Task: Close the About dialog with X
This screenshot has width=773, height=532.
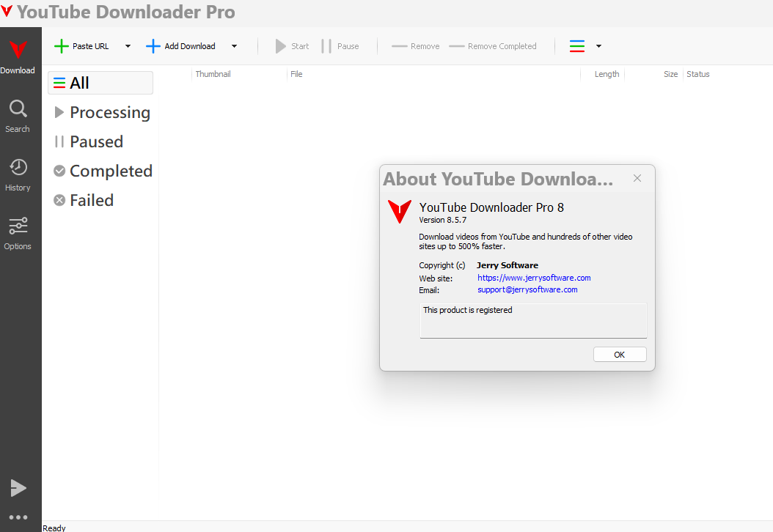Action: point(637,178)
